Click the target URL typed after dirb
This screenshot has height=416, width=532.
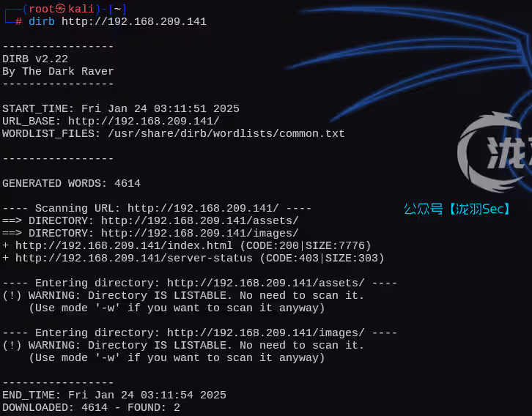[x=134, y=22]
